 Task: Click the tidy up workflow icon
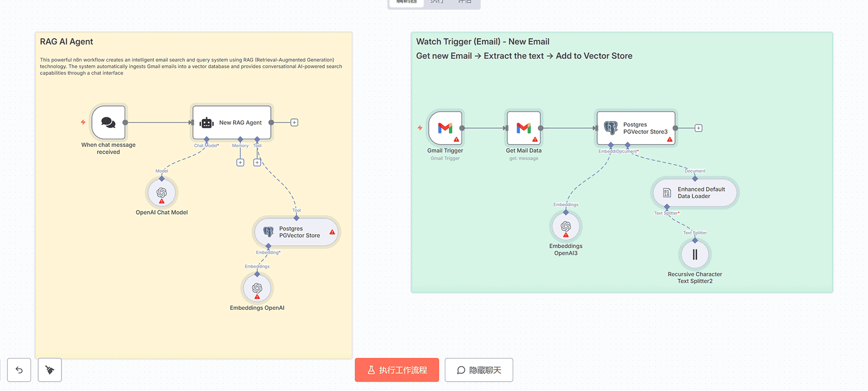tap(50, 370)
